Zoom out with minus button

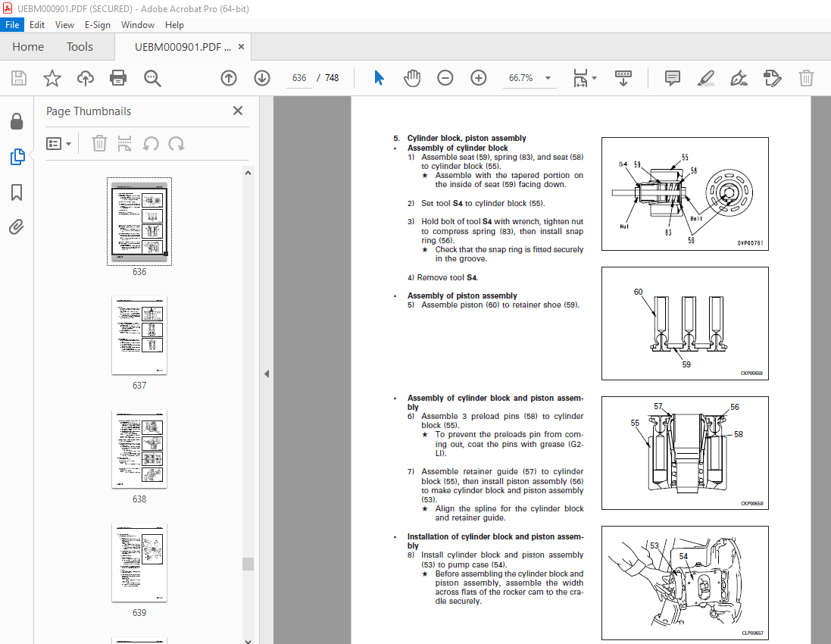tap(445, 79)
